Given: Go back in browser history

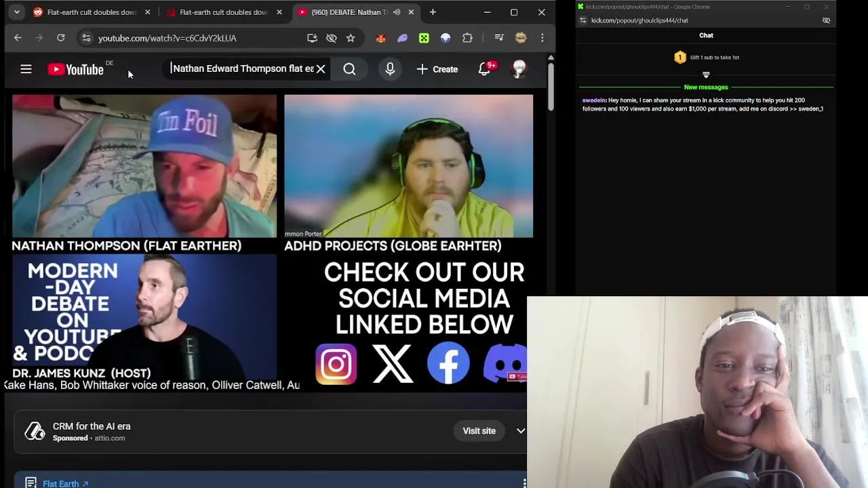Looking at the screenshot, I should pyautogui.click(x=18, y=38).
